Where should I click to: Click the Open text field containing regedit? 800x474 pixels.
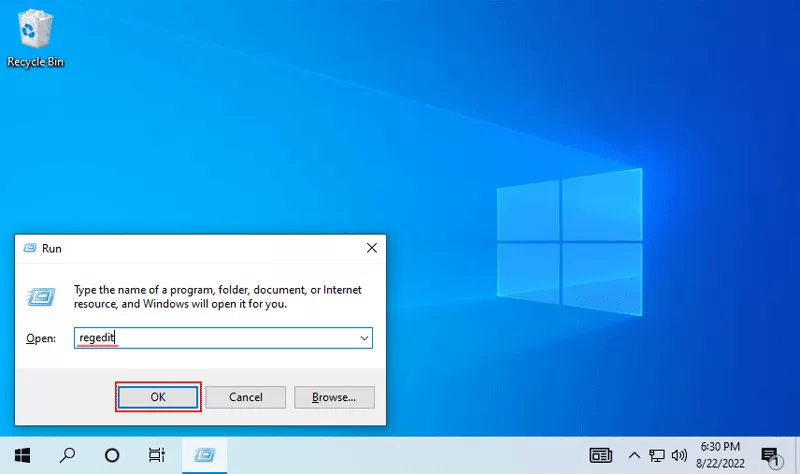[223, 338]
